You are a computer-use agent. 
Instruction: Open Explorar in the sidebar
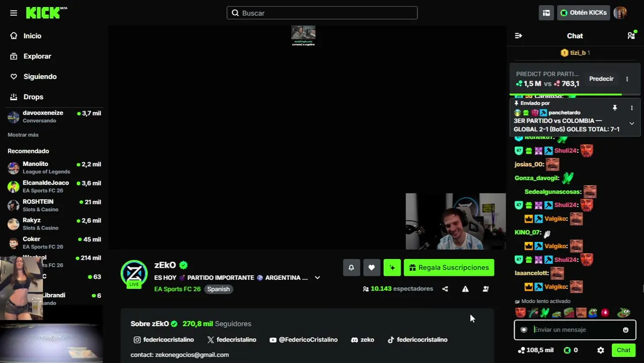[37, 56]
